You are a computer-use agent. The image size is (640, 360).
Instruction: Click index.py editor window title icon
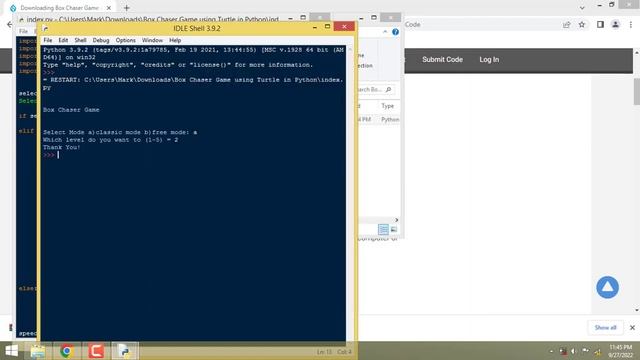tap(21, 19)
